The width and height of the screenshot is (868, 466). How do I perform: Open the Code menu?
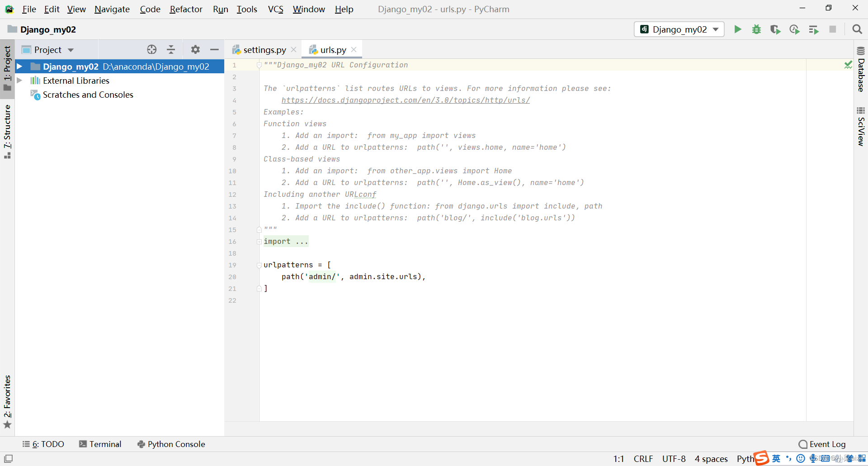click(150, 9)
